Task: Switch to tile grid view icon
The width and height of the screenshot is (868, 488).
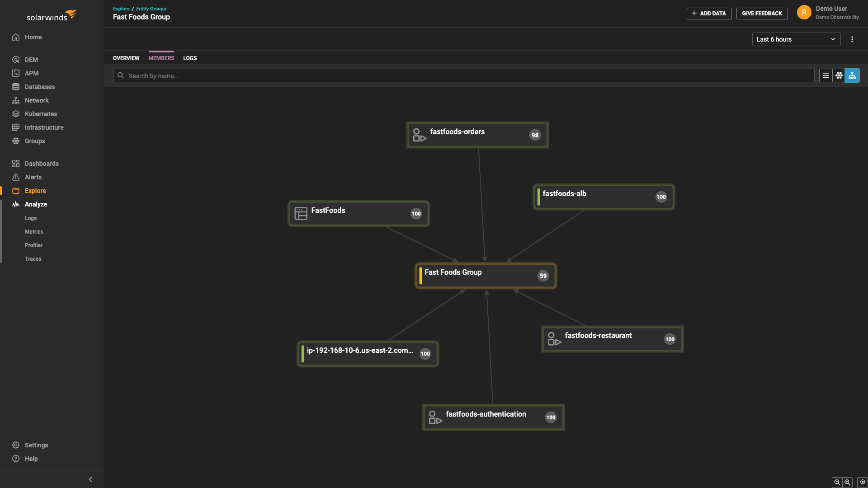Action: tap(839, 75)
